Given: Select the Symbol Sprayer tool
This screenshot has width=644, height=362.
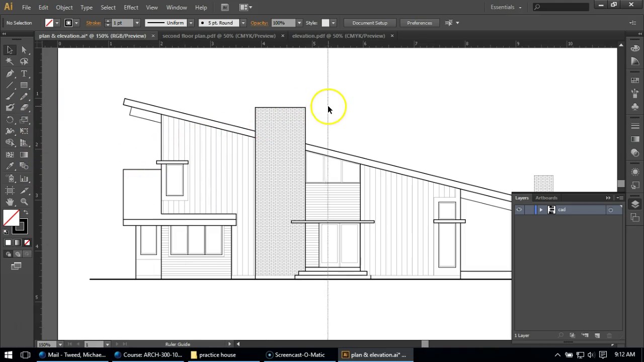Looking at the screenshot, I should coord(10,178).
